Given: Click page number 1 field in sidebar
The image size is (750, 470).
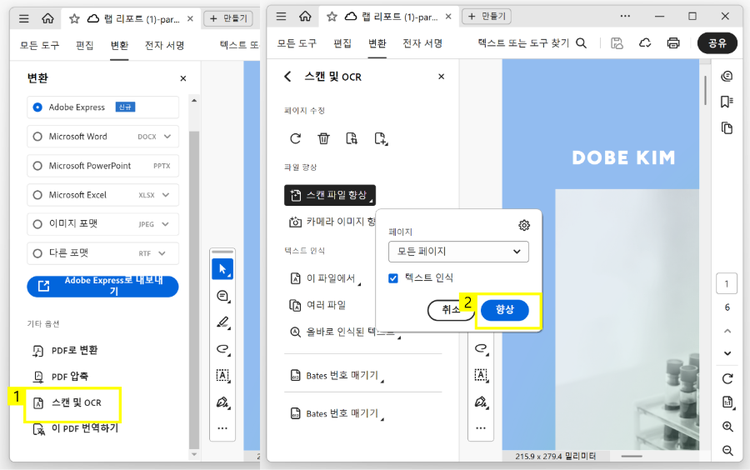Looking at the screenshot, I should [727, 284].
